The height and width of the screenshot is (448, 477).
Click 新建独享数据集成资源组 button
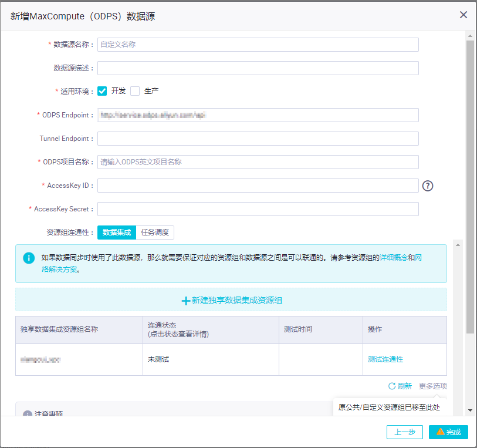click(232, 301)
